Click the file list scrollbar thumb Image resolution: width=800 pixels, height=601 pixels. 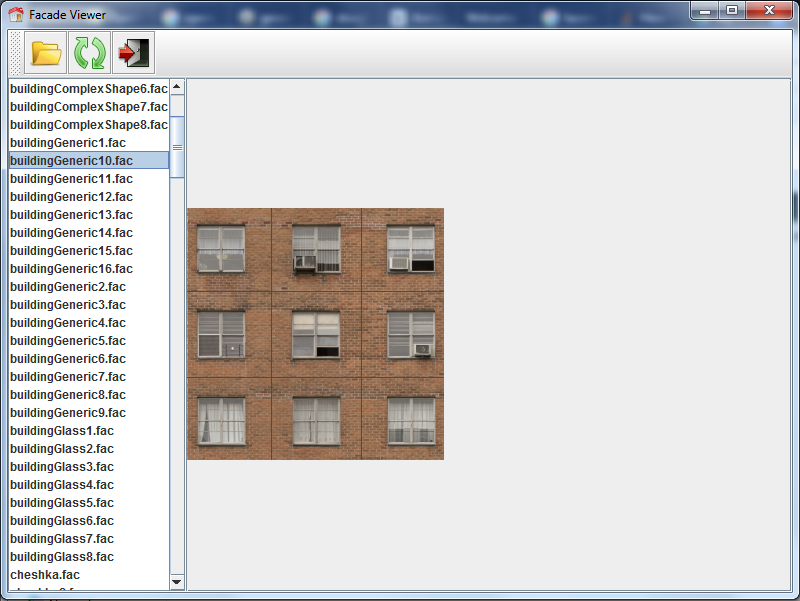click(177, 147)
